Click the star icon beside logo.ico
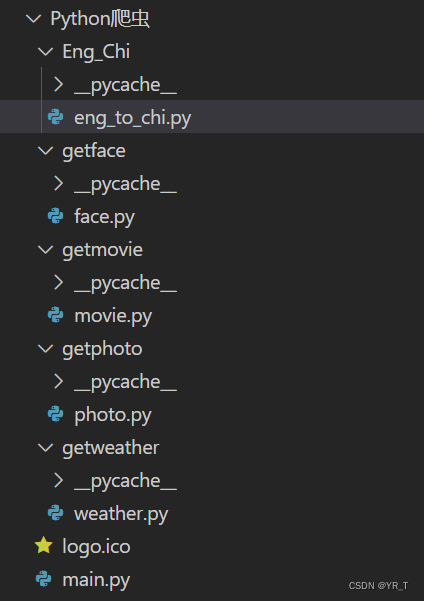 pyautogui.click(x=44, y=545)
